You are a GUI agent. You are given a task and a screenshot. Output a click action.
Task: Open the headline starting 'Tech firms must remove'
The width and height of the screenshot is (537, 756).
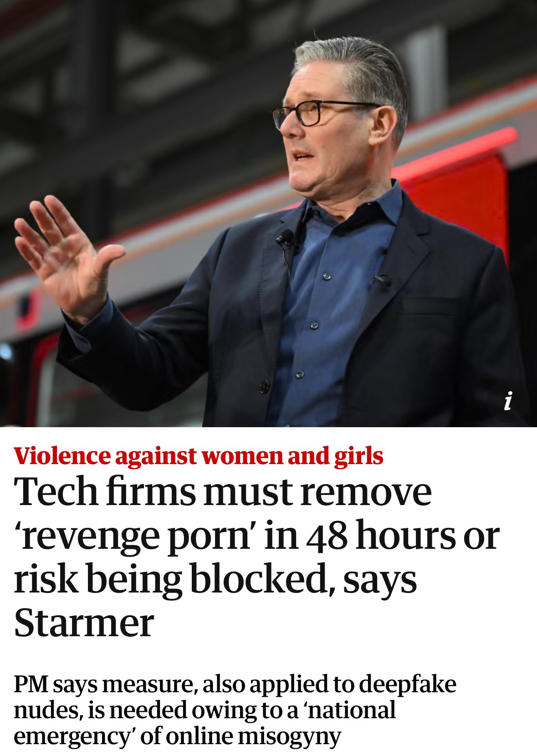coord(257,557)
